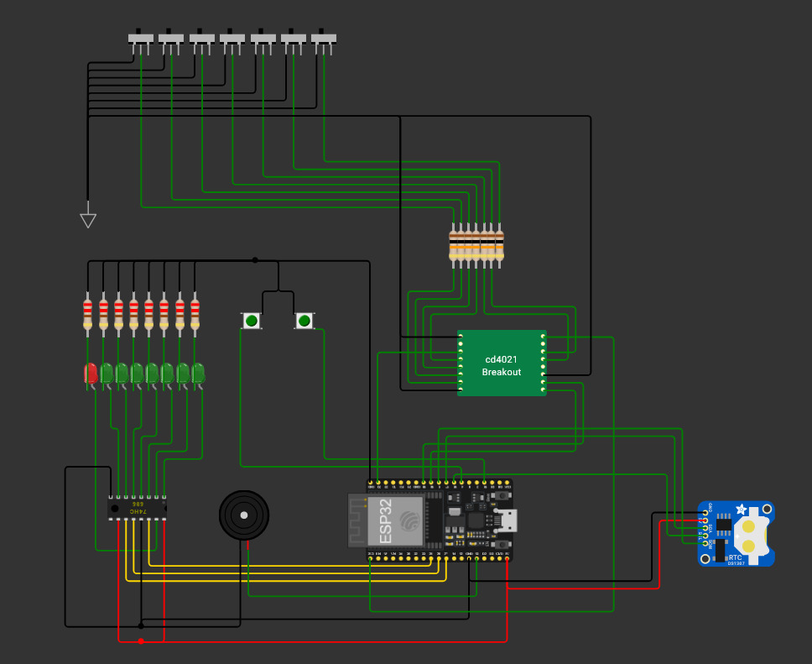Toggle the sixth slide switch from the left
Image resolution: width=812 pixels, height=664 pixels.
click(x=294, y=41)
